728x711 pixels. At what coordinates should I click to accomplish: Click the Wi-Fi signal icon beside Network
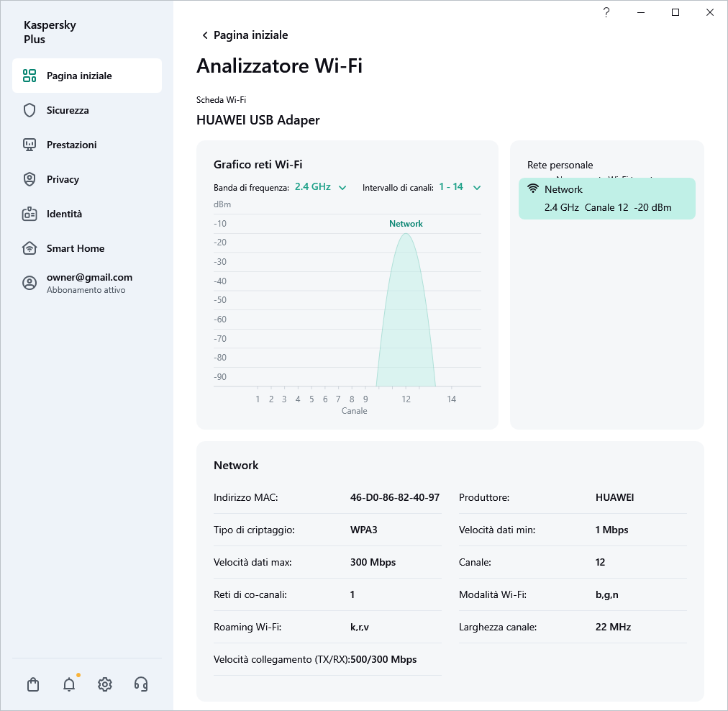click(x=533, y=189)
